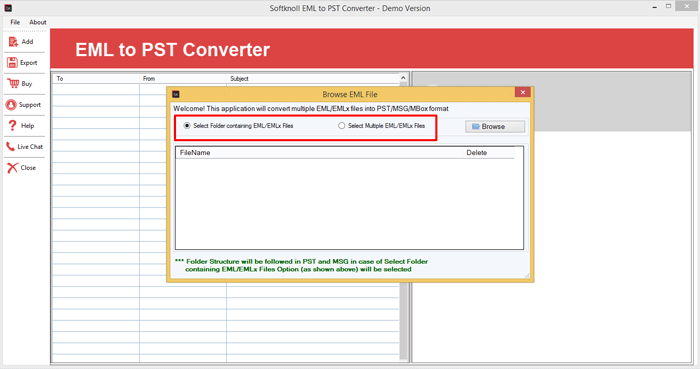Open the About menu
Screen dimensions: 700x369
[x=38, y=22]
